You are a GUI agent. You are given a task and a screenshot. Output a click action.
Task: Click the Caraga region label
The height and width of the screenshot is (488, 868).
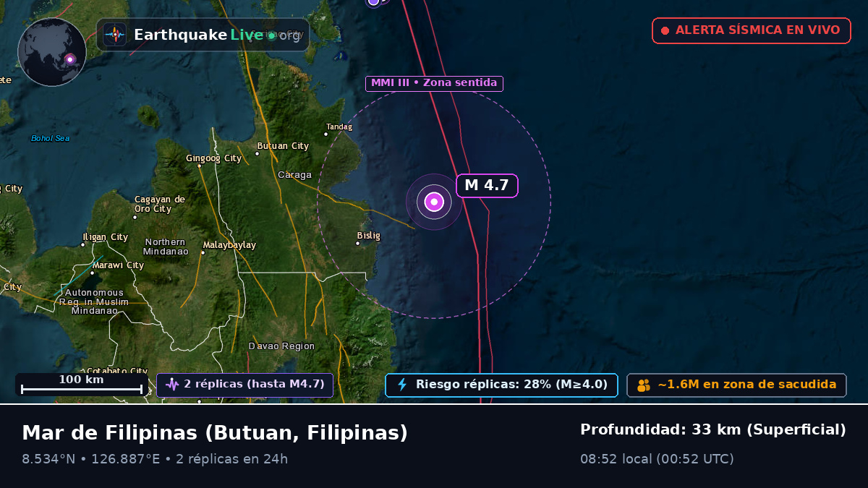[x=294, y=175]
